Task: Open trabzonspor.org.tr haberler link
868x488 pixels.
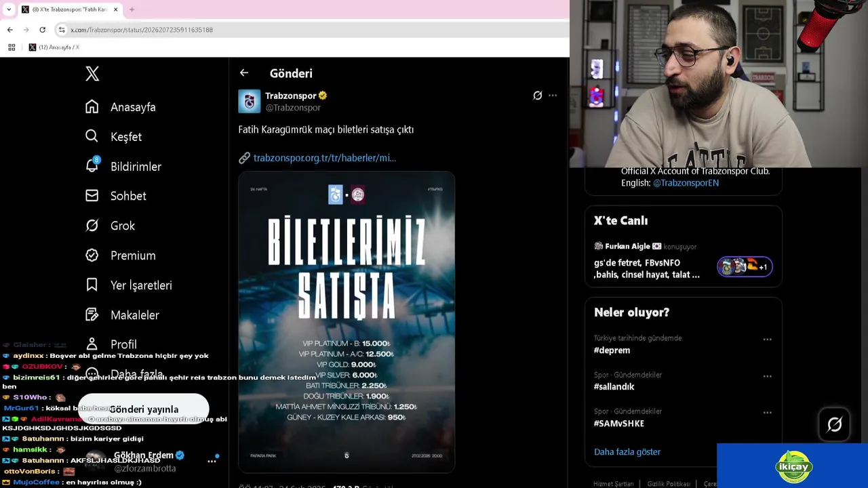Action: [x=324, y=158]
